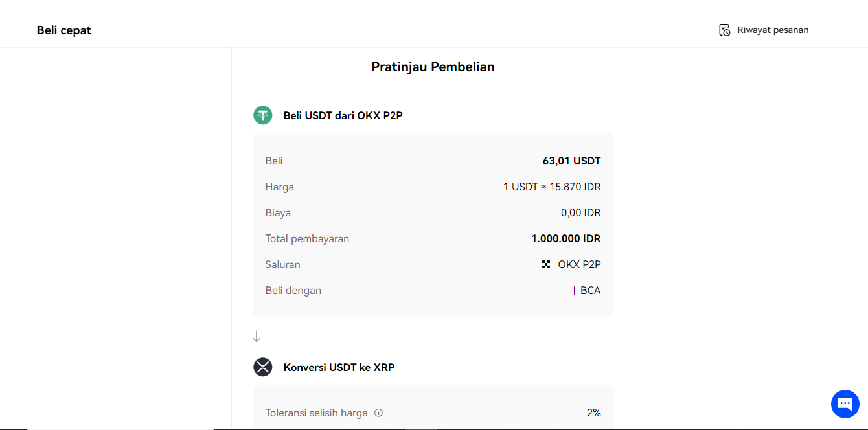
Task: Open the blue chat support bubble
Action: pos(845,404)
